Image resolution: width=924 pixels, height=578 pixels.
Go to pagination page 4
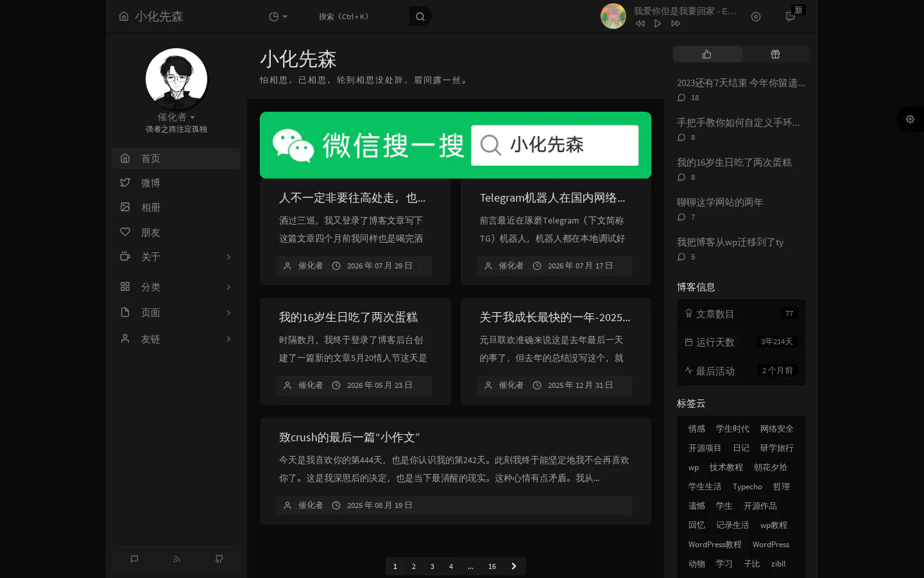(451, 566)
